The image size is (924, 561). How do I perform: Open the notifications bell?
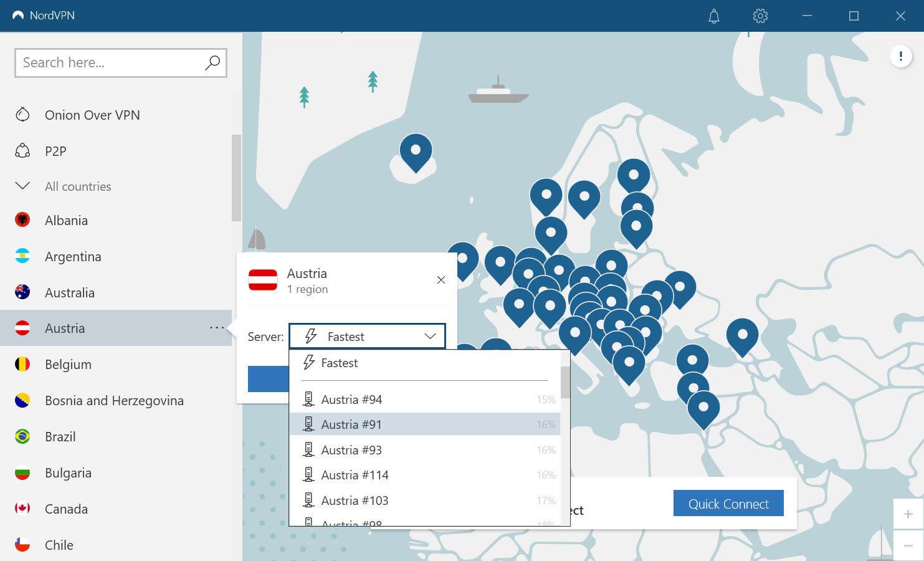tap(713, 16)
